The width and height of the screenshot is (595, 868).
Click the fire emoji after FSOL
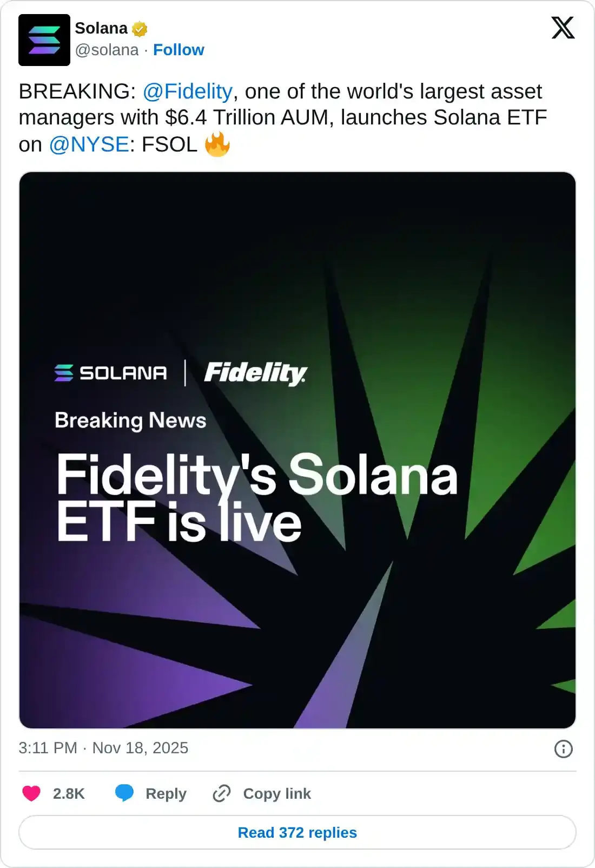click(218, 144)
